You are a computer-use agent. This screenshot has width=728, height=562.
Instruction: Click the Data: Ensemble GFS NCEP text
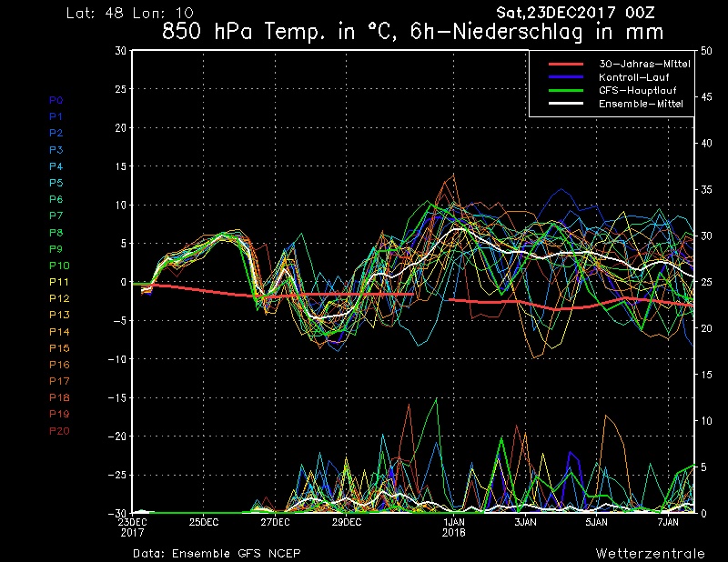pyautogui.click(x=217, y=553)
